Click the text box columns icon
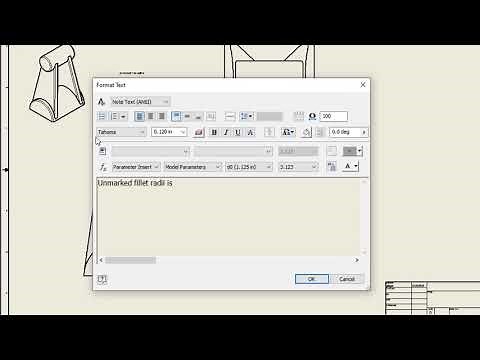The height and width of the screenshot is (360, 480). click(211, 116)
